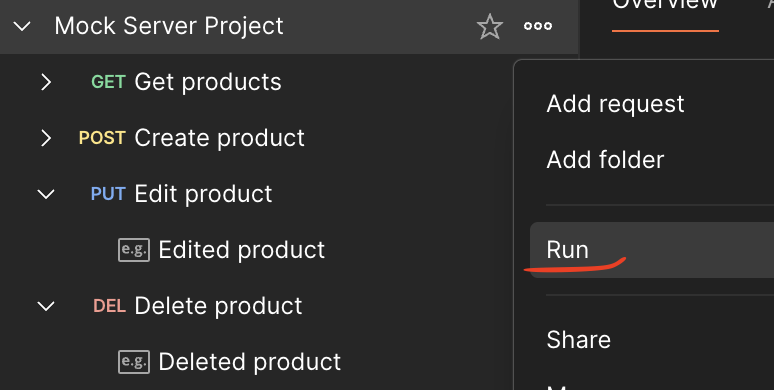Switch to the Overview tab
The height and width of the screenshot is (390, 774).
[x=665, y=5]
